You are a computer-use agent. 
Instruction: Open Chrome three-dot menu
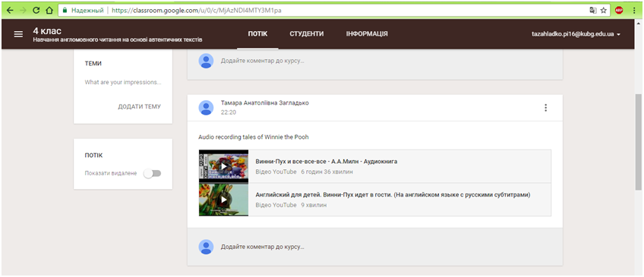tap(635, 11)
